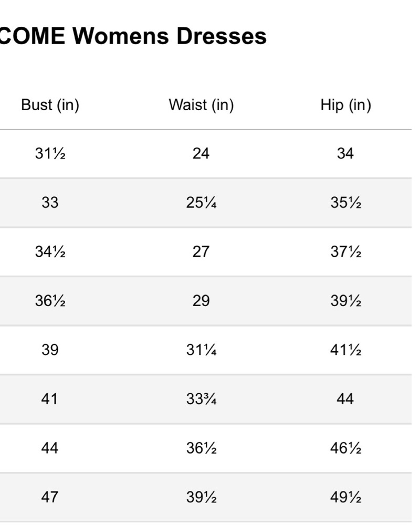Click the hip value 35½
Image resolution: width=420 pixels, height=525 pixels.
(x=345, y=203)
